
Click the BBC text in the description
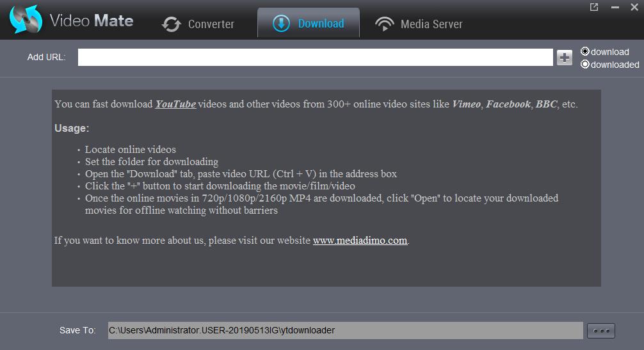546,104
